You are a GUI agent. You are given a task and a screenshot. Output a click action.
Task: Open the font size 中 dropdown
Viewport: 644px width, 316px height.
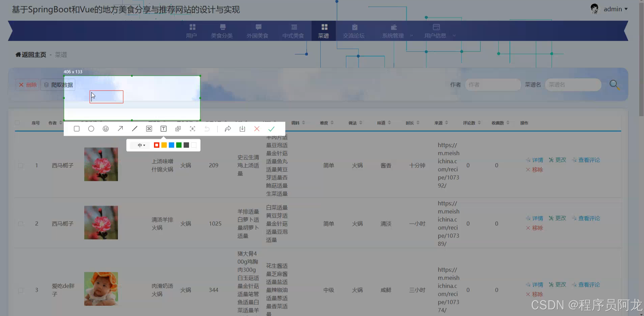[x=141, y=145]
